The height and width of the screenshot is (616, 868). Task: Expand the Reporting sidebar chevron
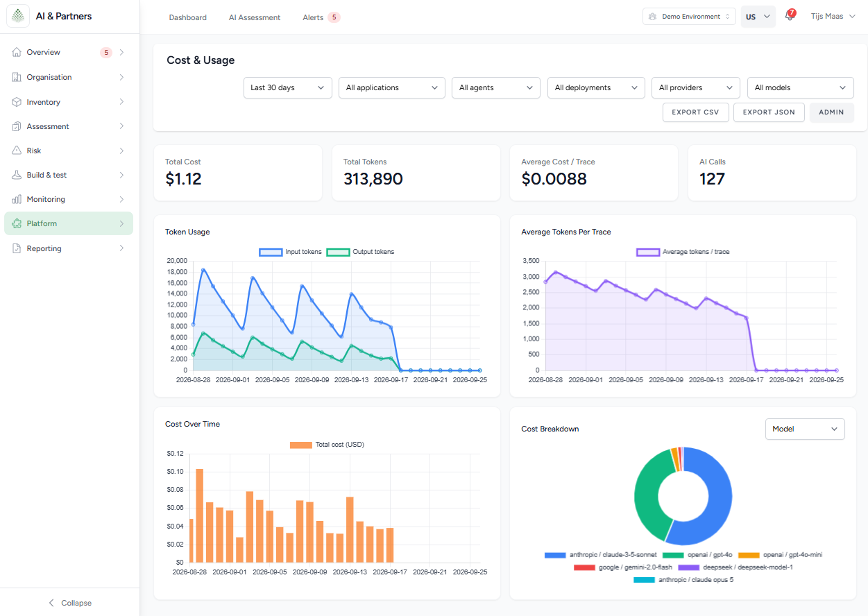121,248
